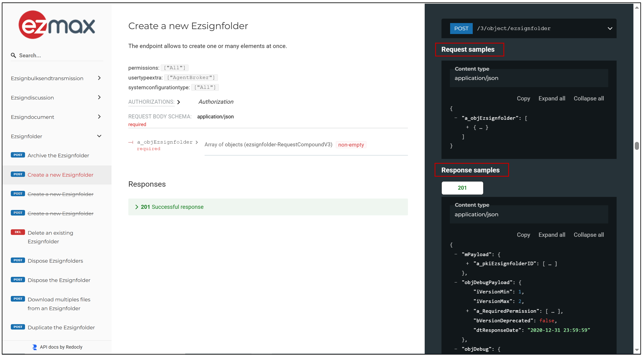The width and height of the screenshot is (644, 357).
Task: Click the response sample Content type application/json box
Action: (529, 214)
